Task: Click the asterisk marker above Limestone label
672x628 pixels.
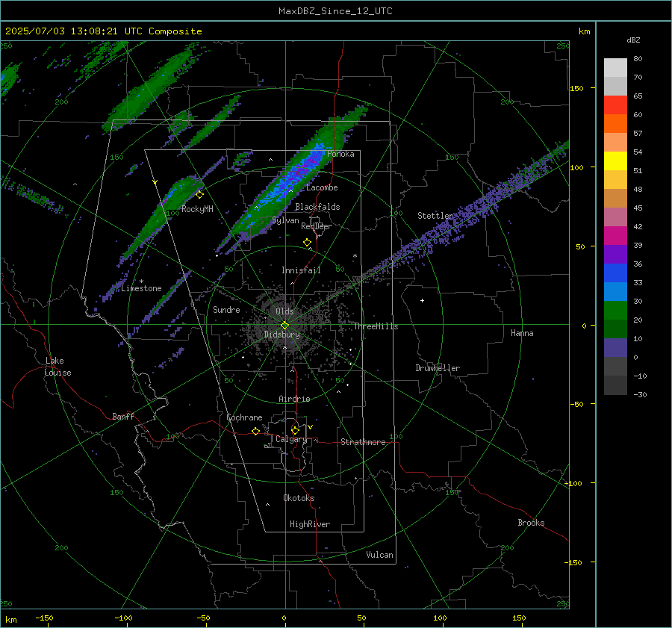Action: point(141,282)
